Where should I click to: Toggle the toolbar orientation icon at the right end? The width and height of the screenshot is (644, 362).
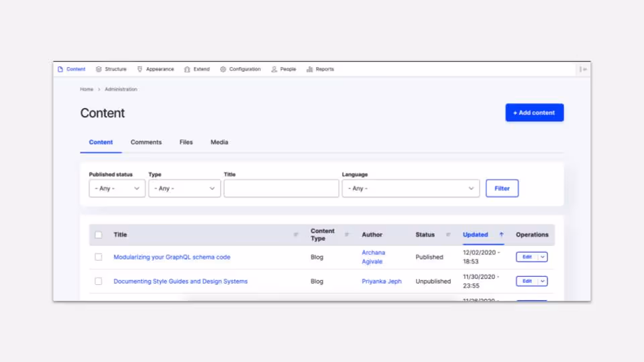coord(583,69)
